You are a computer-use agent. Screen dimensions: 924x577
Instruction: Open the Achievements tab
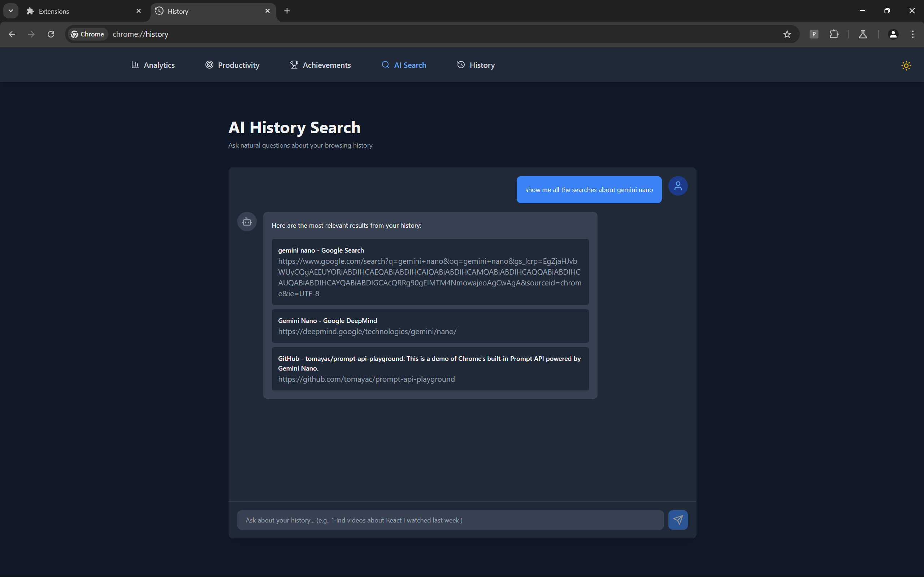320,65
